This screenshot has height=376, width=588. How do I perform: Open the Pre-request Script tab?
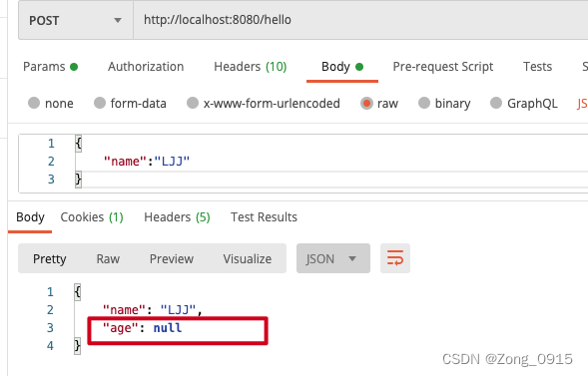click(443, 67)
